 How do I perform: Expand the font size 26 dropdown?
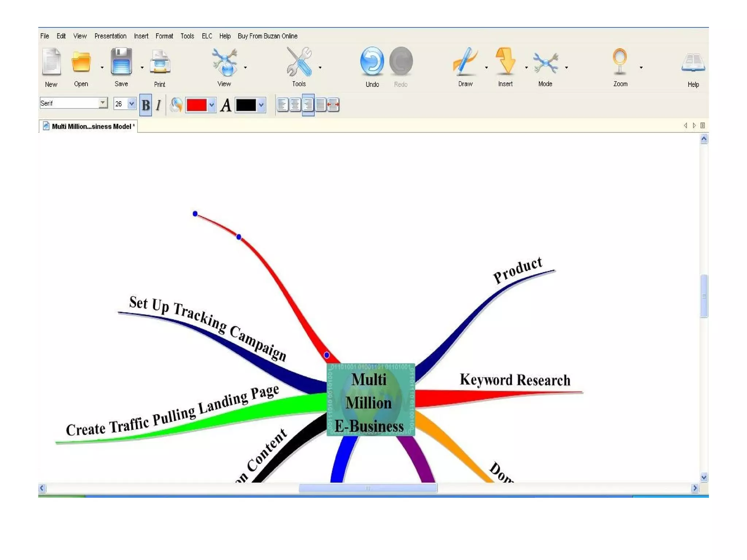[132, 104]
